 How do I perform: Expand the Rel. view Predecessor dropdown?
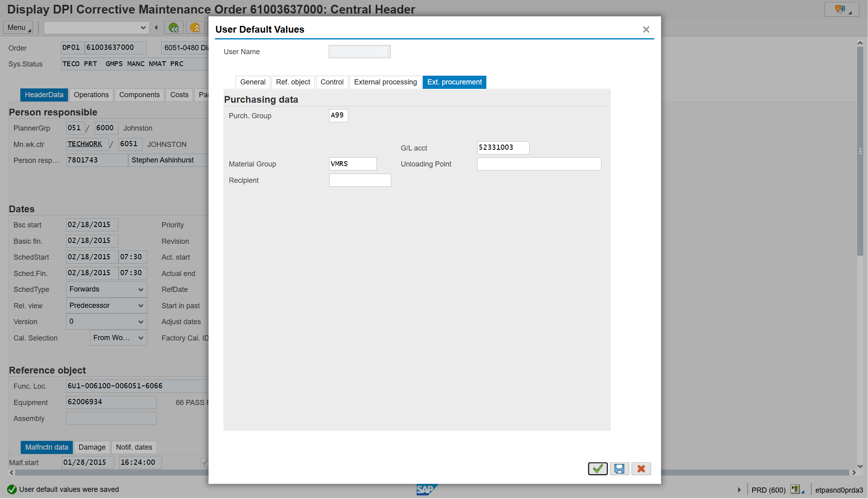106,305
